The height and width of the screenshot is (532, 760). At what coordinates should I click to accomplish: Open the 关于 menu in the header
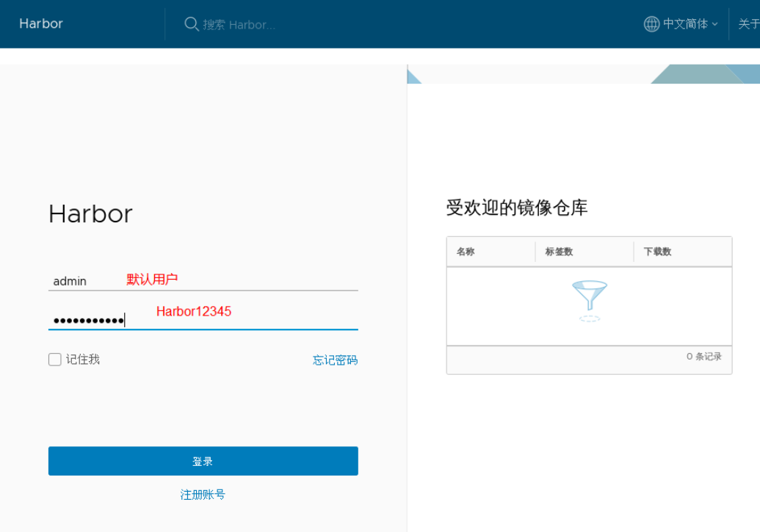coord(748,24)
